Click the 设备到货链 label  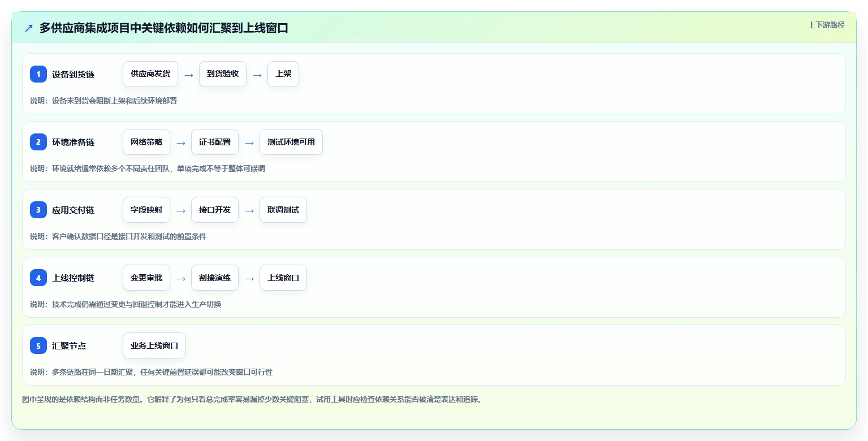tap(74, 75)
